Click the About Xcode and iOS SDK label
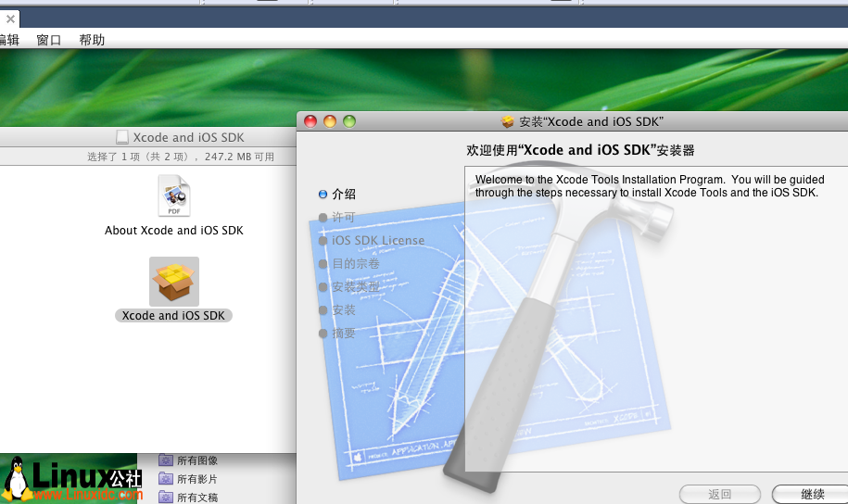The height and width of the screenshot is (504, 848). click(x=173, y=231)
